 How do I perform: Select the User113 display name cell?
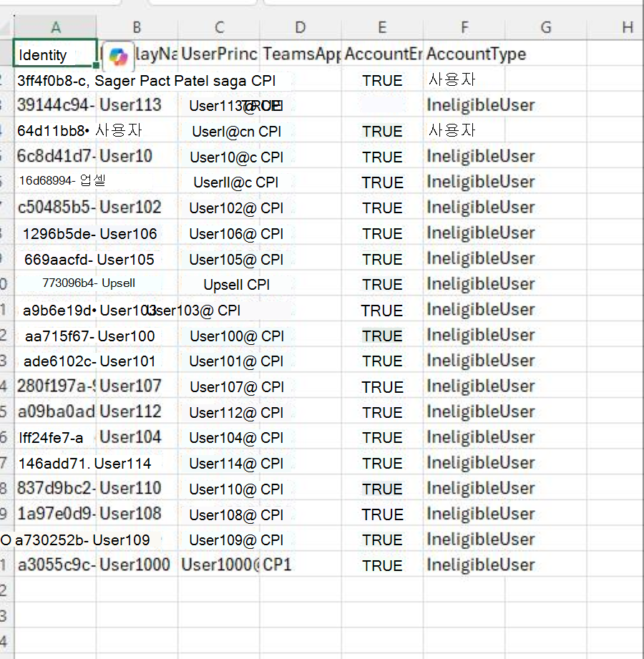tap(137, 105)
